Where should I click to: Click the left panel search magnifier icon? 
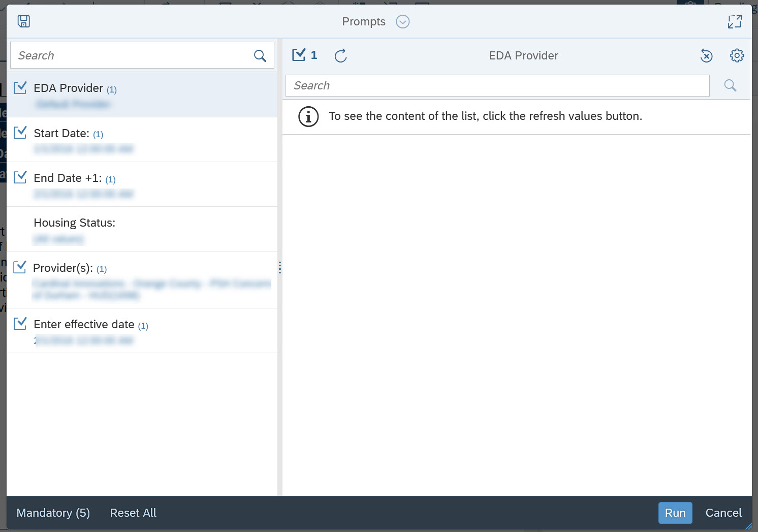[260, 56]
